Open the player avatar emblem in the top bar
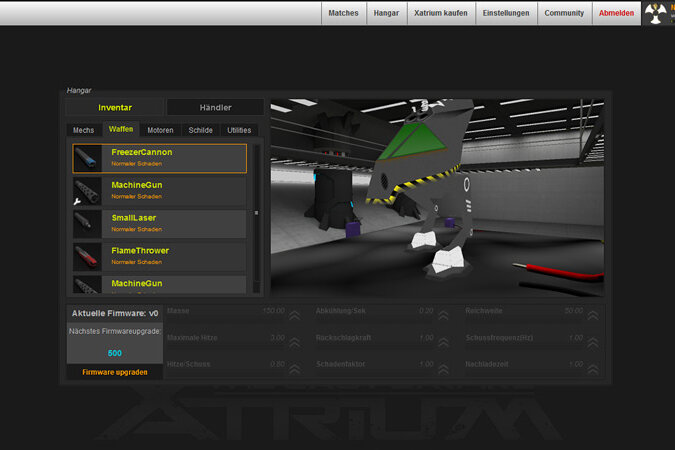 click(656, 13)
